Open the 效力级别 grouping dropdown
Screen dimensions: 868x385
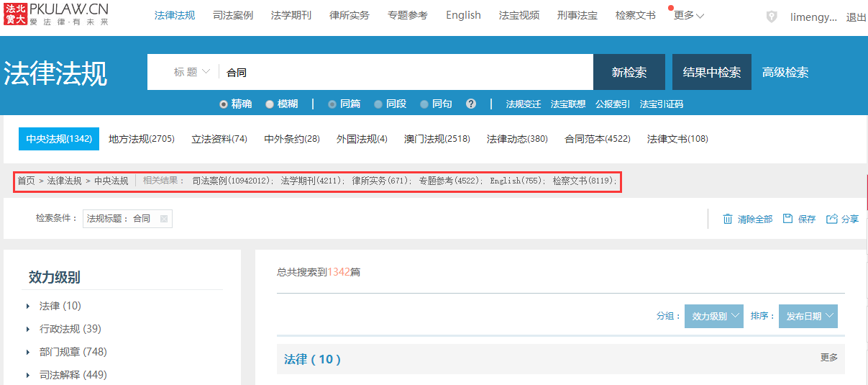click(x=713, y=316)
